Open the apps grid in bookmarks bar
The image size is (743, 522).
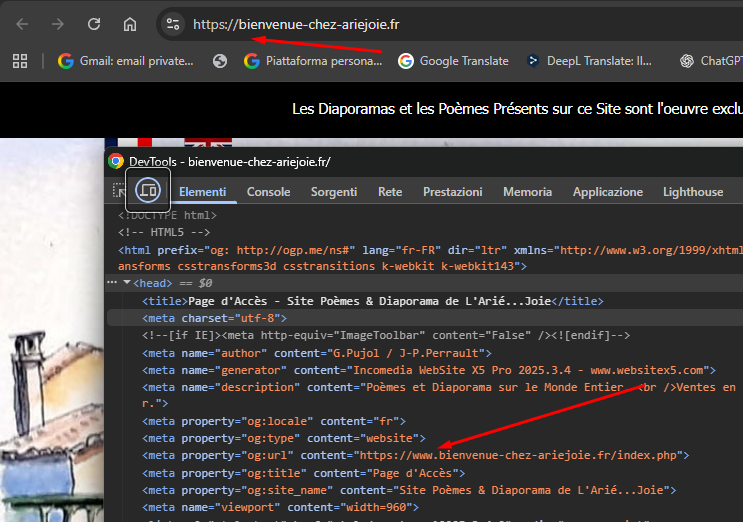pyautogui.click(x=19, y=61)
